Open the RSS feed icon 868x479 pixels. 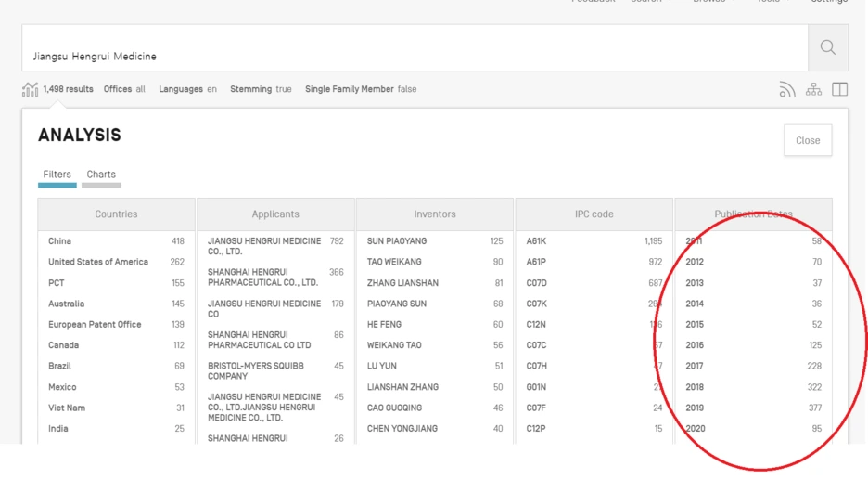[787, 89]
